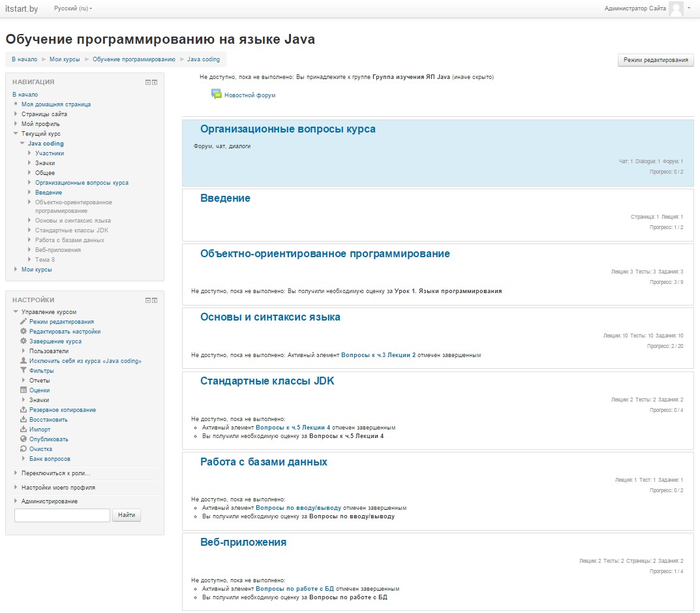Click the funnel icon beside Фильтры
Image resolution: width=700 pixels, height=613 pixels.
[23, 370]
